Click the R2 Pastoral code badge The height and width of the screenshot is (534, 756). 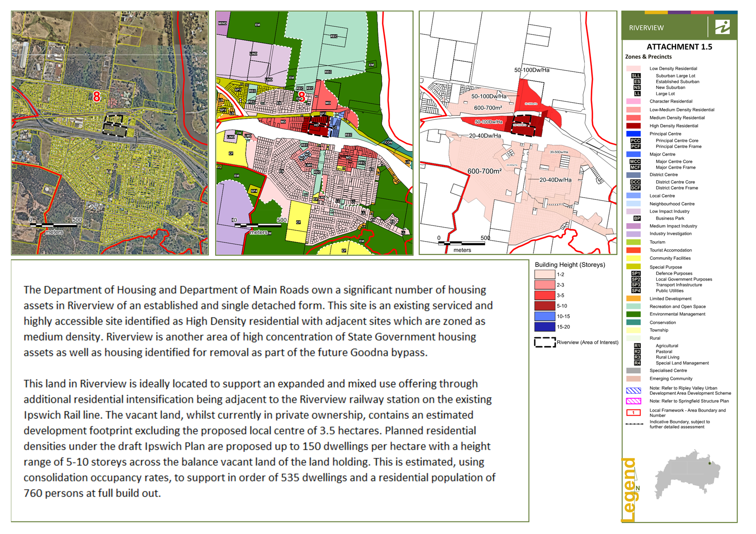click(x=637, y=352)
